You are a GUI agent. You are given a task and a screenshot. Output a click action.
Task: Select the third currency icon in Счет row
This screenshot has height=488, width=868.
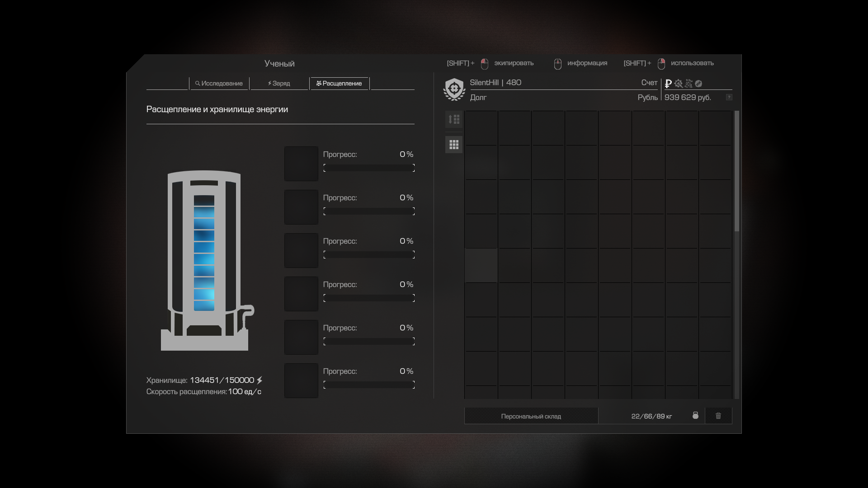(x=689, y=84)
